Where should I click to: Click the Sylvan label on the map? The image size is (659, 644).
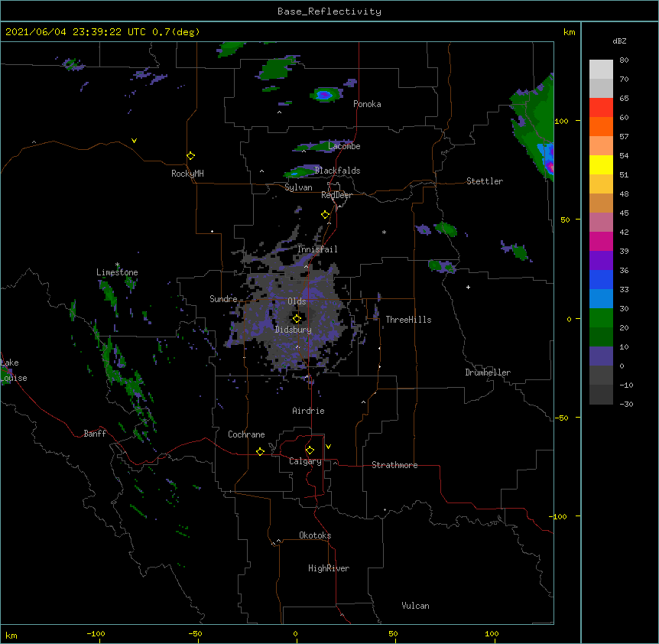click(298, 187)
